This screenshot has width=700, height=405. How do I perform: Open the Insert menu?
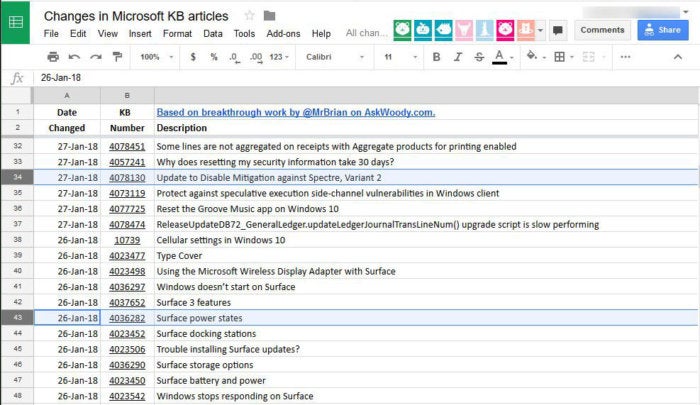tap(140, 33)
